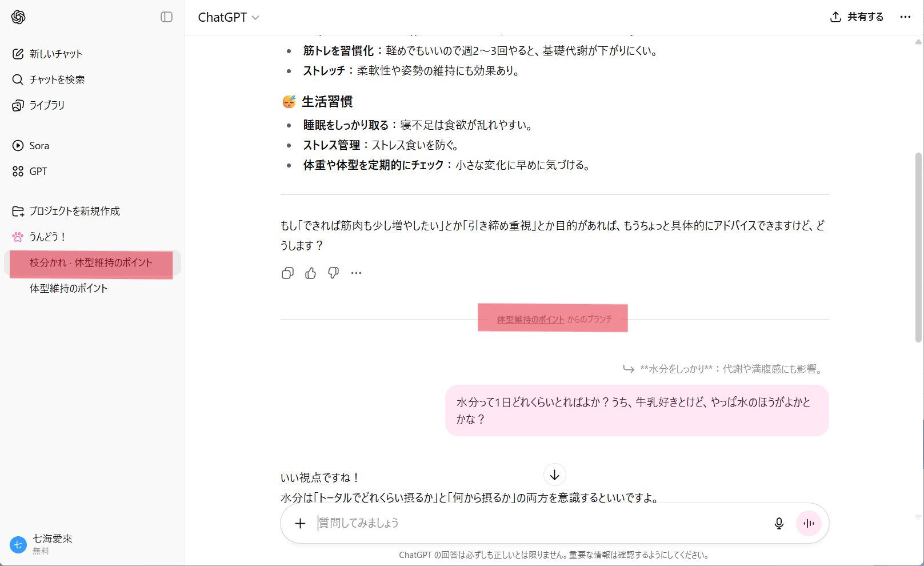924x566 pixels.
Task: Copy the response with the copy icon
Action: point(287,273)
